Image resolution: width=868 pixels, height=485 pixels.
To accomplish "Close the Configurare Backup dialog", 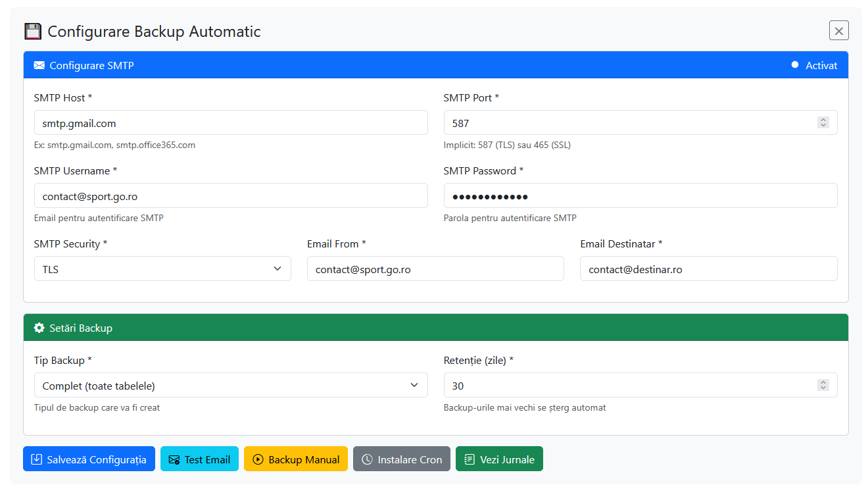I will click(838, 30).
